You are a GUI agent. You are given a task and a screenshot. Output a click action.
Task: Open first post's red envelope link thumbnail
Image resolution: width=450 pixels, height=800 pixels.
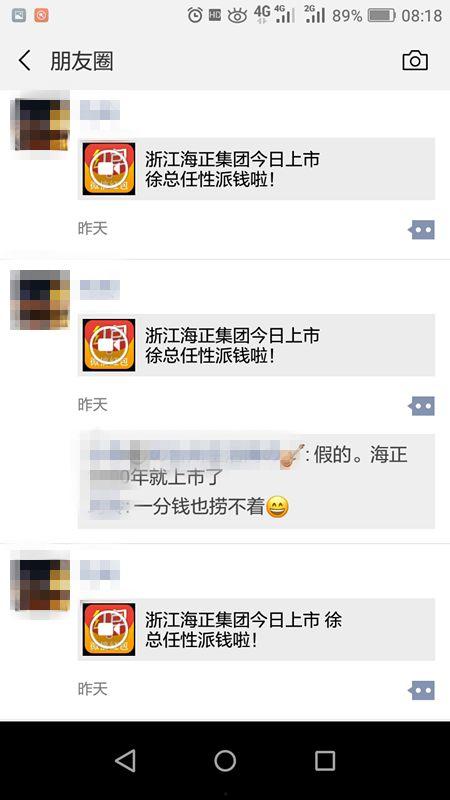click(109, 169)
